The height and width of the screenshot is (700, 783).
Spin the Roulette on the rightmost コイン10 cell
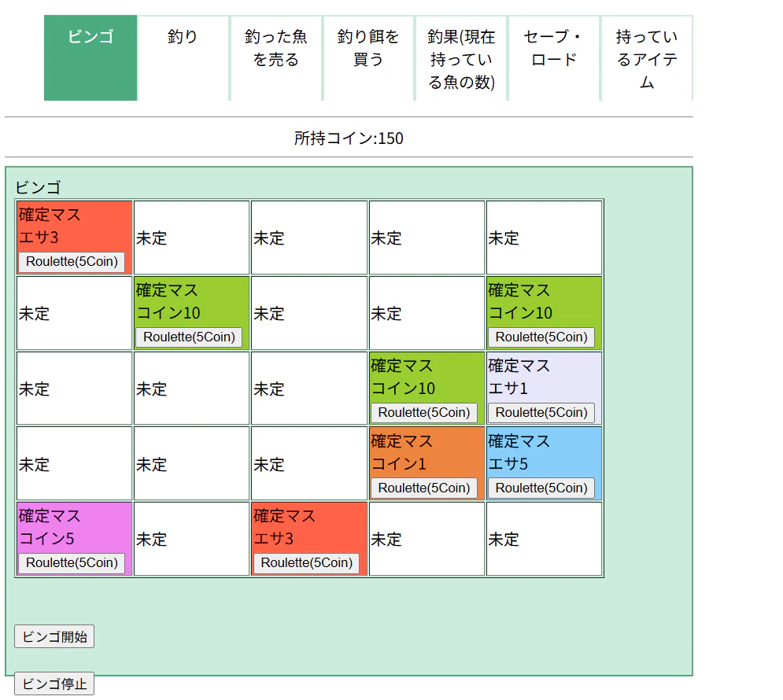pyautogui.click(x=541, y=337)
